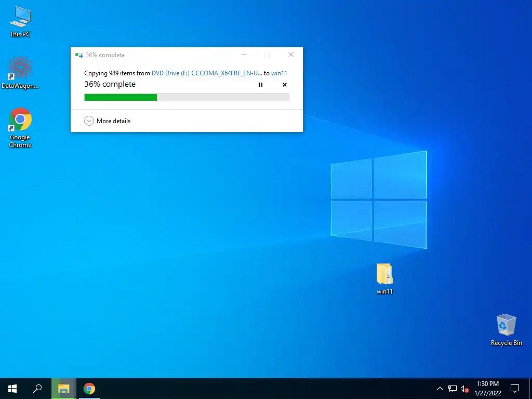Close the 36% complete copy dialog

click(291, 55)
